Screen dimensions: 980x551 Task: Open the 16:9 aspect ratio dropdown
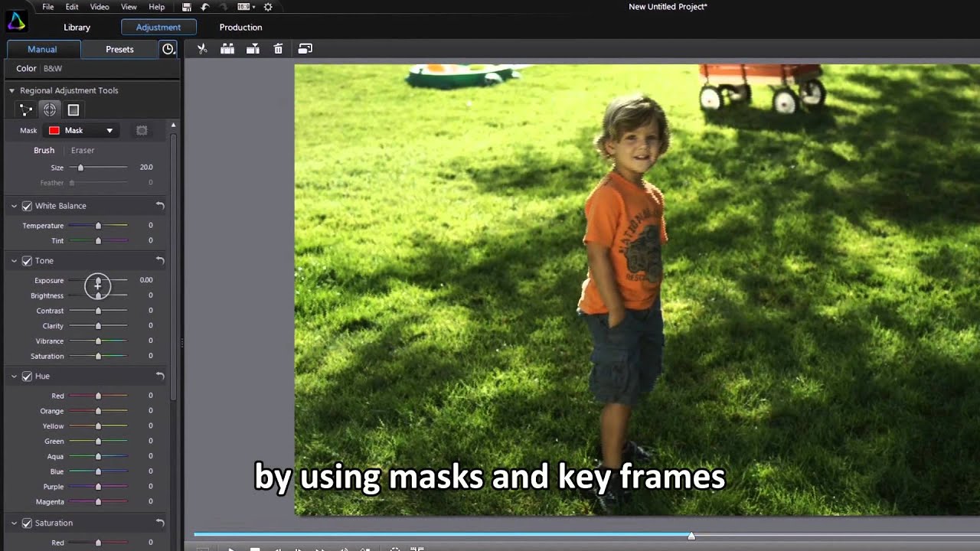coord(246,7)
